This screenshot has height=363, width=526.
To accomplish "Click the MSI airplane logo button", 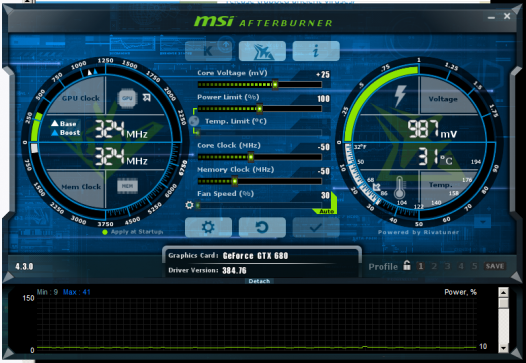I will (x=262, y=51).
